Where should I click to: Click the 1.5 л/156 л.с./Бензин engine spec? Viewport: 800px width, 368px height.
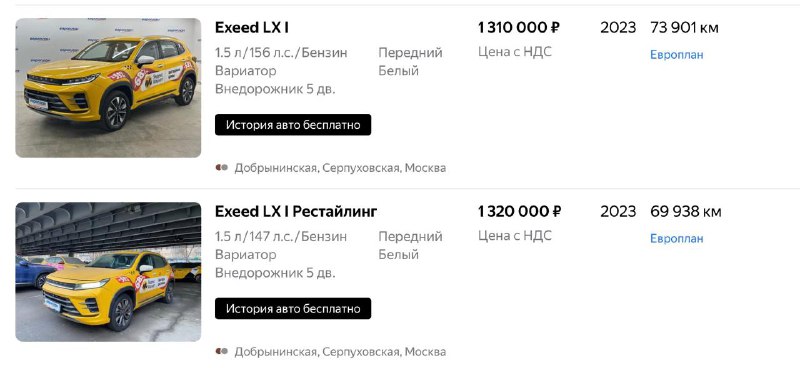(281, 53)
